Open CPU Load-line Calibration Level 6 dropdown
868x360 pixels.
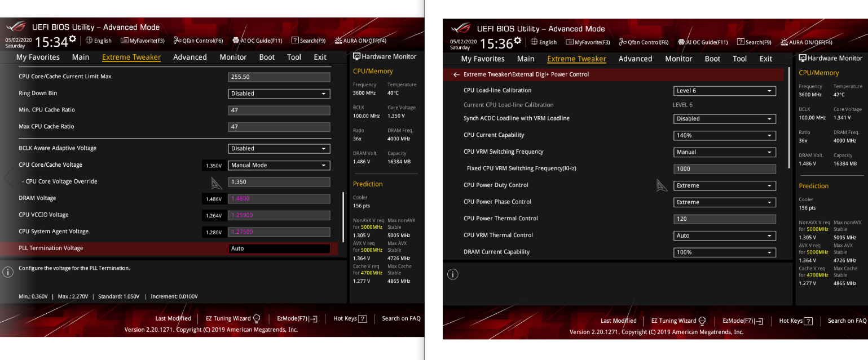coord(725,91)
